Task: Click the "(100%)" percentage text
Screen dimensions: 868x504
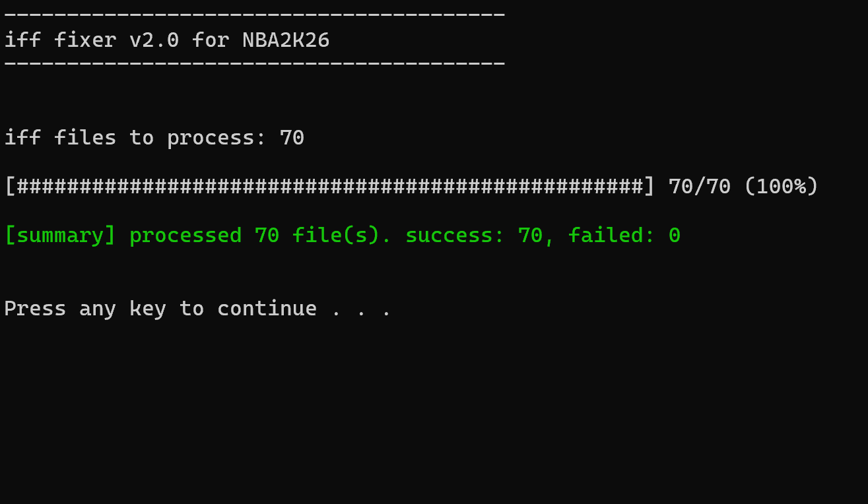Action: [x=781, y=187]
